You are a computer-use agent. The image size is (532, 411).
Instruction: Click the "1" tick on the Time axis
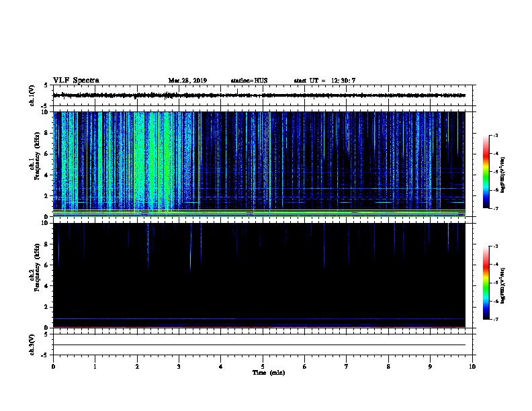95,366
